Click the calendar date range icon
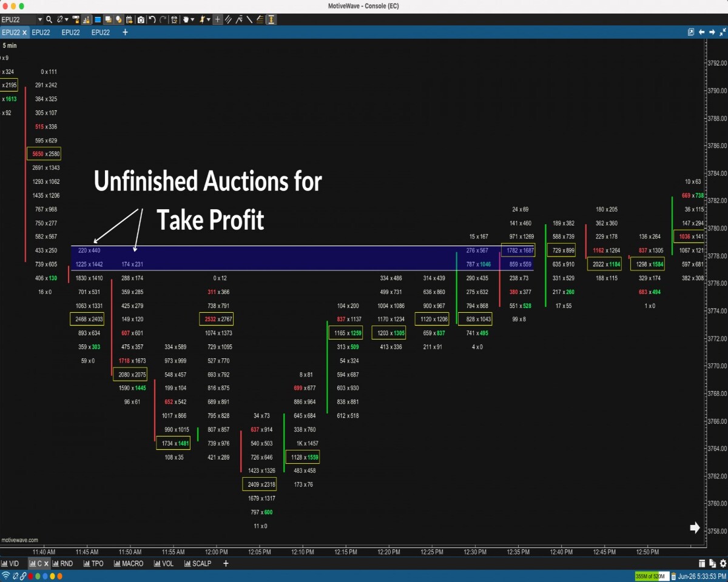728x582 pixels. click(129, 20)
